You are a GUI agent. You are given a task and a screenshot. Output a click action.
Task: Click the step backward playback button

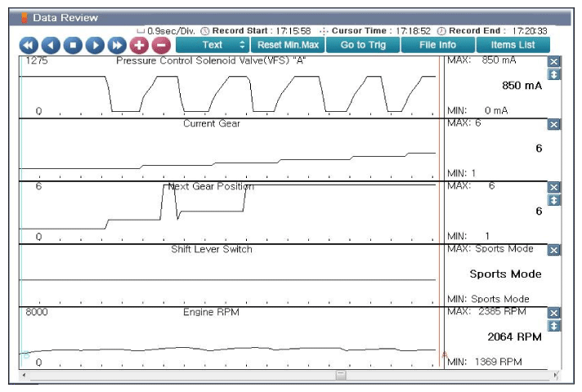[x=51, y=45]
